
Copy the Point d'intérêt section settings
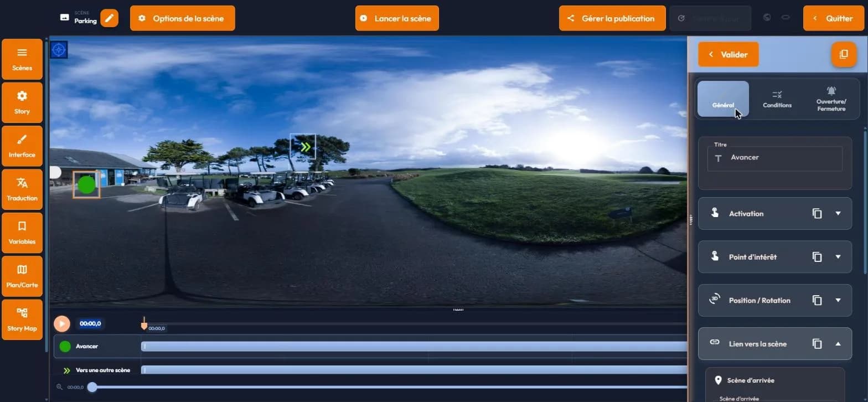(x=817, y=257)
